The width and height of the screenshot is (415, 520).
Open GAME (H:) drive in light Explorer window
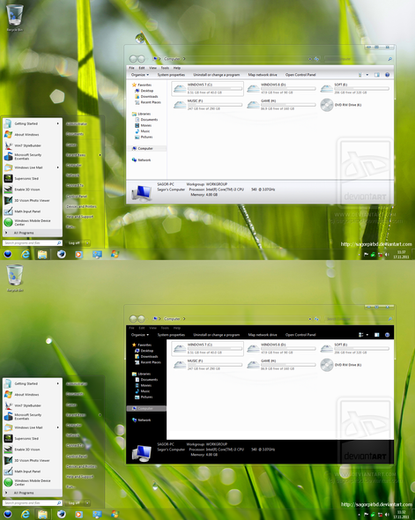coord(281,105)
